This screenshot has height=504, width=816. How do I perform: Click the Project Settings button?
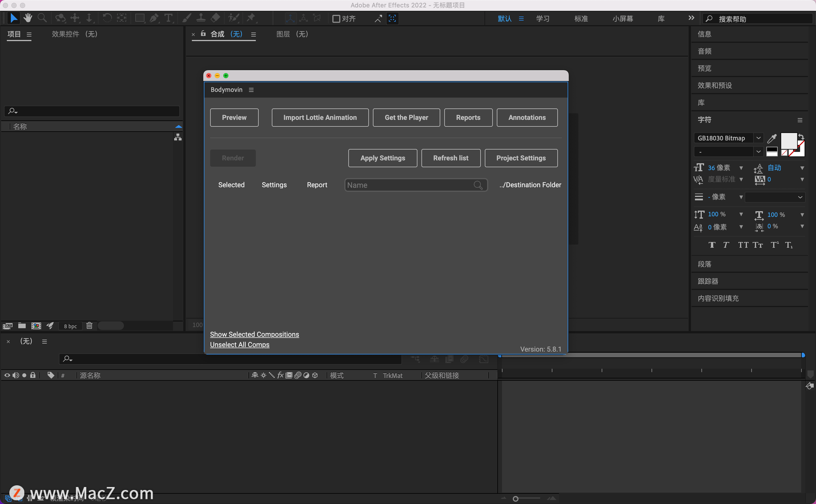pyautogui.click(x=521, y=157)
